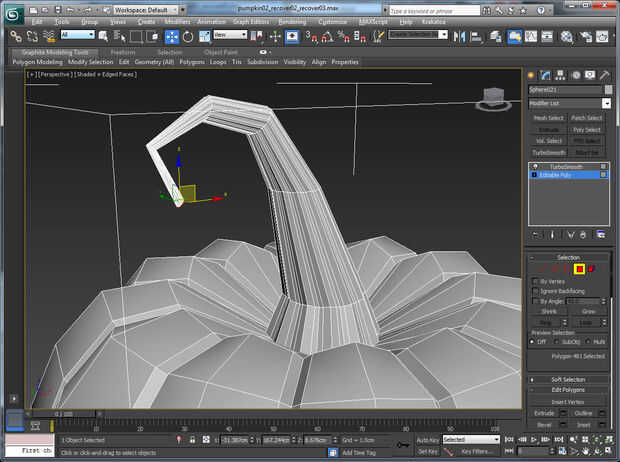620x462 pixels.
Task: Click the TurboSmooth modifier button
Action: [x=549, y=152]
